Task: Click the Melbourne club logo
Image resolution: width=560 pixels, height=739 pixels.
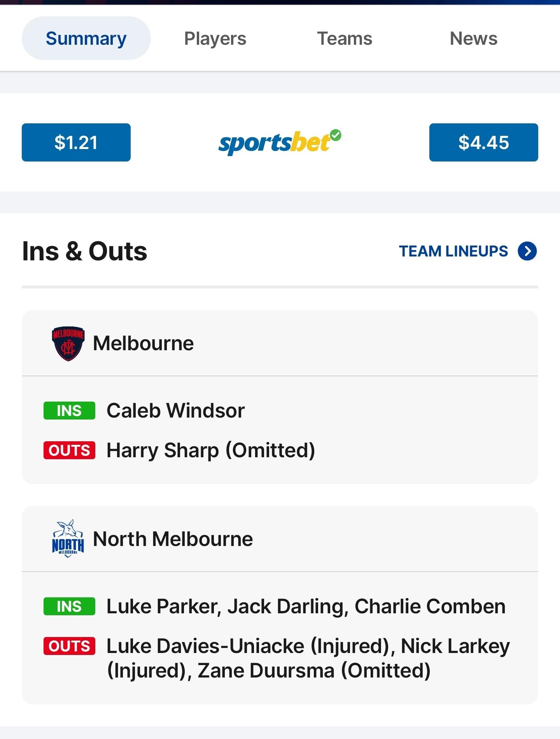Action: tap(68, 343)
